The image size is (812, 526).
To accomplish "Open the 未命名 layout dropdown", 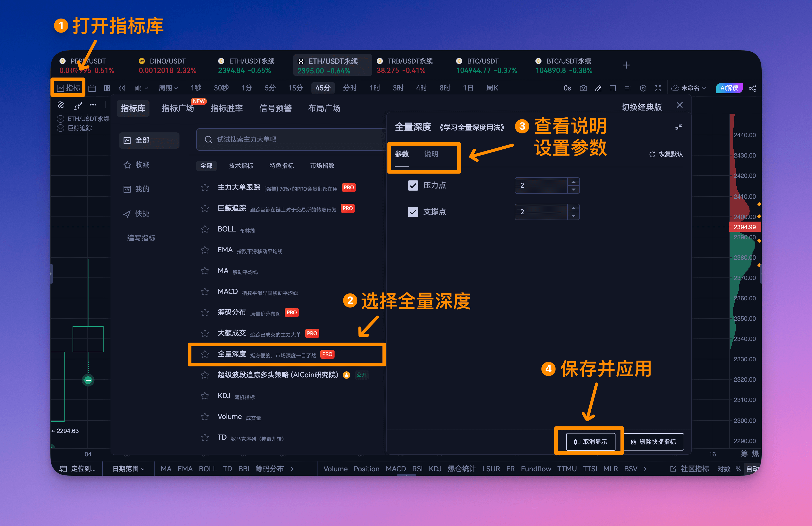I will [688, 88].
